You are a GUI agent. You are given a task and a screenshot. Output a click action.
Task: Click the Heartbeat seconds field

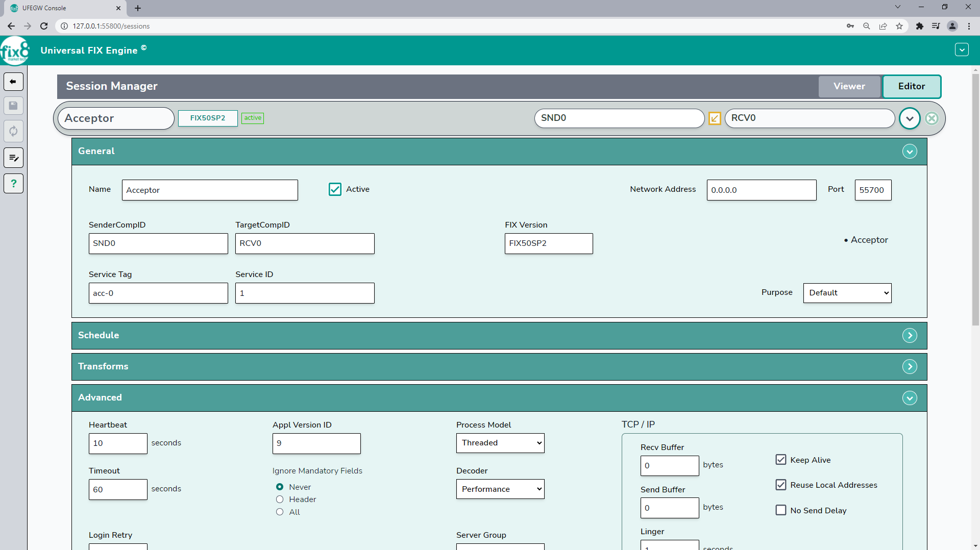[118, 443]
